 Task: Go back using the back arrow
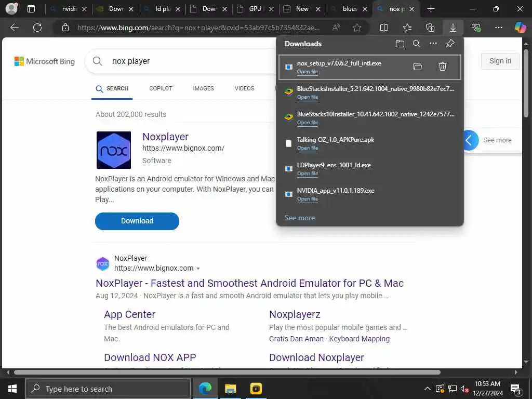point(14,28)
